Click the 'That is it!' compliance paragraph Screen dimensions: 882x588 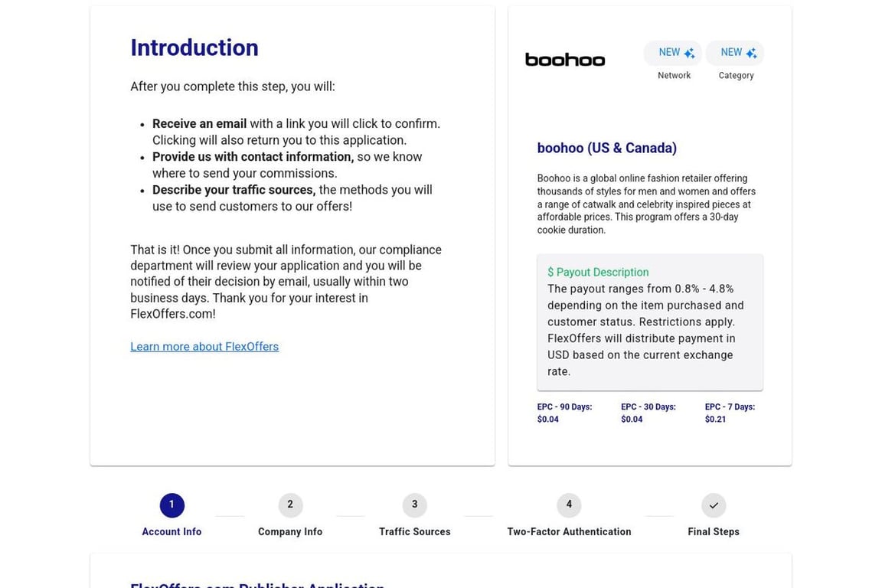286,282
